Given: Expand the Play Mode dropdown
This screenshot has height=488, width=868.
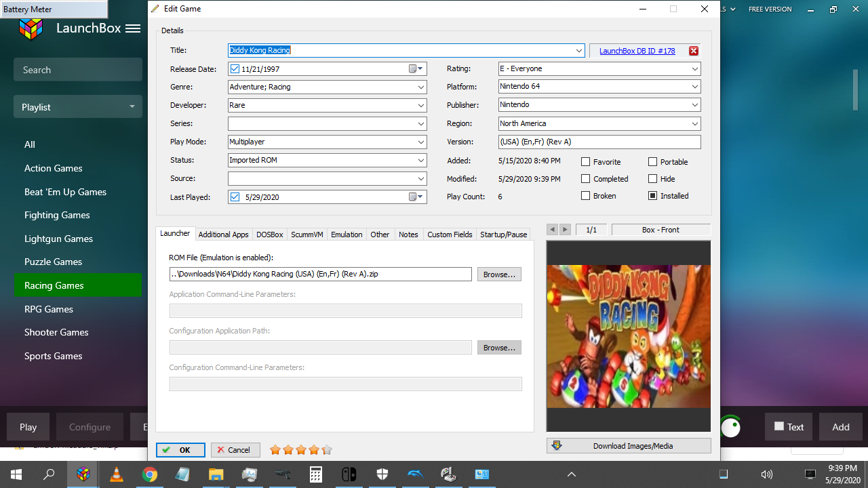Looking at the screenshot, I should (421, 142).
